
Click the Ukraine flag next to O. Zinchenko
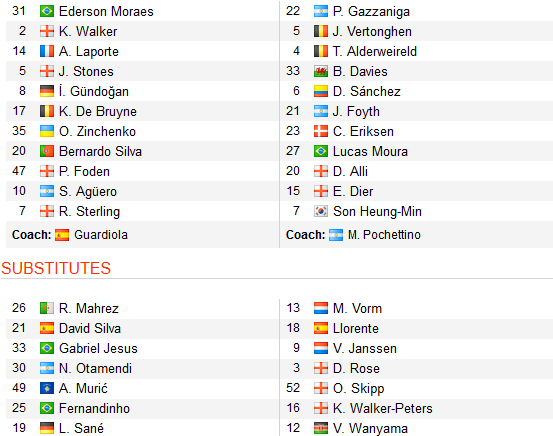[x=47, y=131]
